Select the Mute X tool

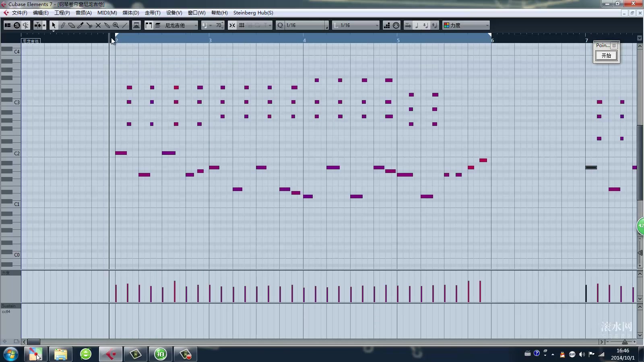(x=98, y=25)
